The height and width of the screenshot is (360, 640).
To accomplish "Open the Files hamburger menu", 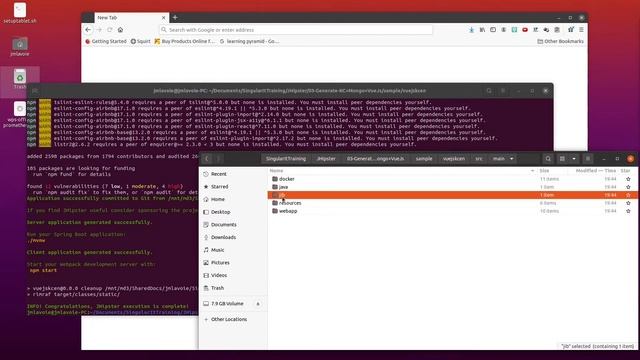I will pyautogui.click(x=588, y=159).
